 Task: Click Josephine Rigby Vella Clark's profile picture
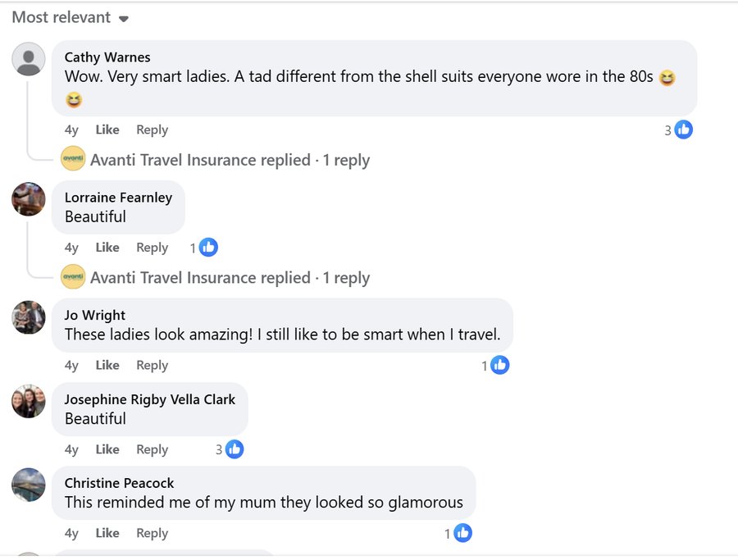(x=28, y=401)
